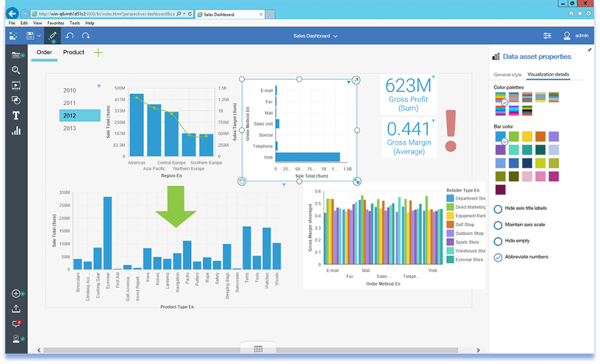Open the visualizations bar chart icon
The height and width of the screenshot is (364, 600).
[x=16, y=131]
